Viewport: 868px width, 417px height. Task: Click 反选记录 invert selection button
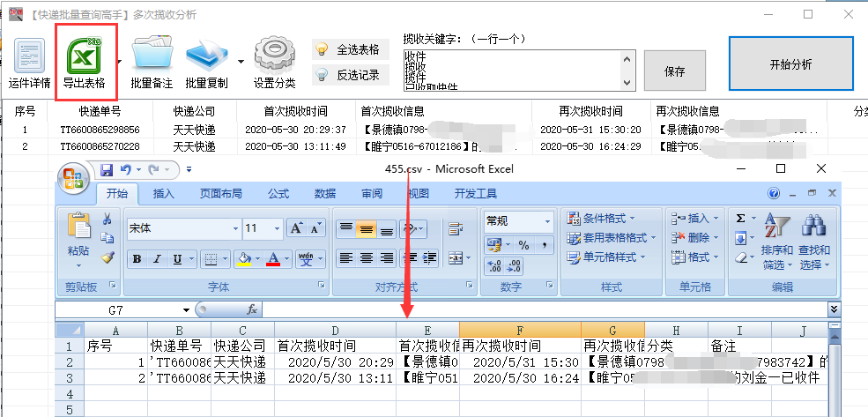pos(351,75)
